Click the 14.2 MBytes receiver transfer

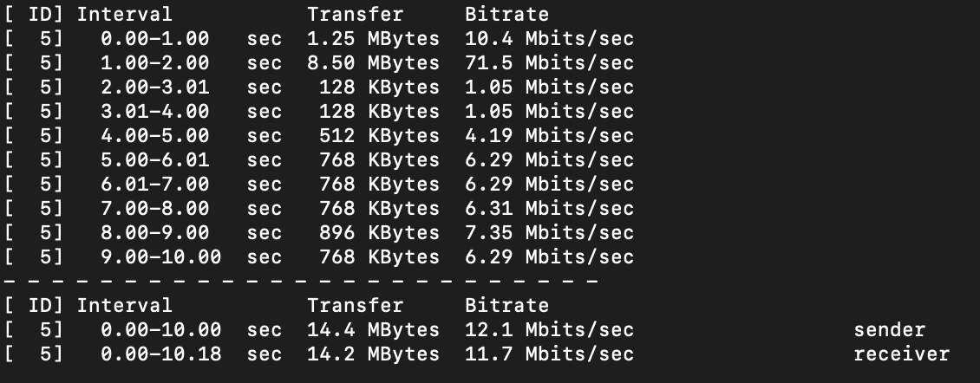coord(373,354)
